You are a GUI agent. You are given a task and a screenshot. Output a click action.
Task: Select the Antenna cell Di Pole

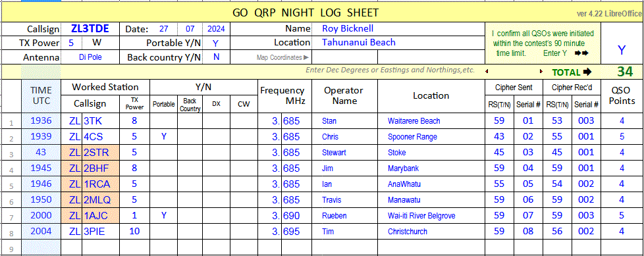point(90,57)
